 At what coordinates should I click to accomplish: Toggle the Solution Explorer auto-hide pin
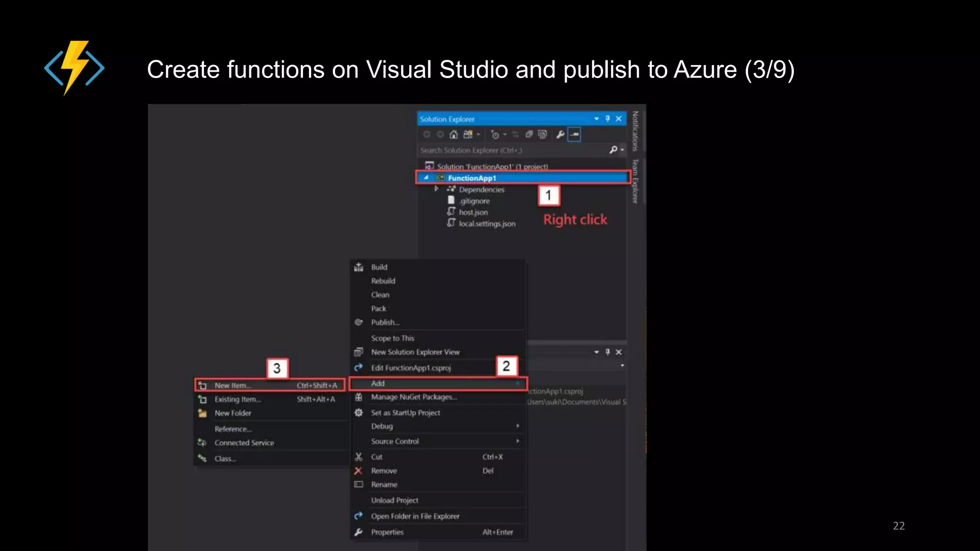pyautogui.click(x=608, y=119)
